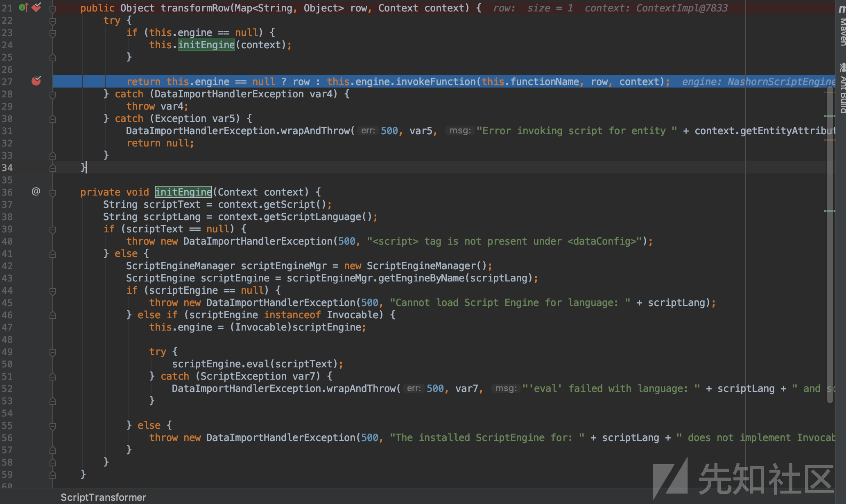Collapse the if scriptText block on line 39

coord(53,229)
